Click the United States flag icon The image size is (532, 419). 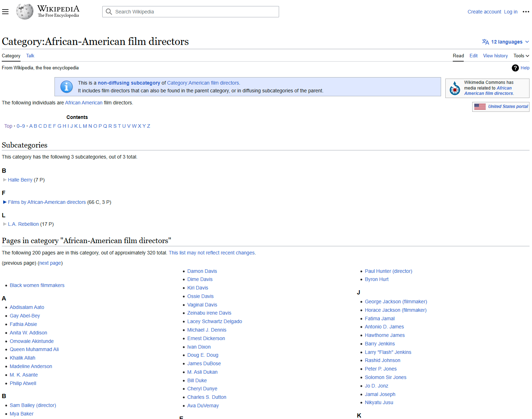(480, 106)
